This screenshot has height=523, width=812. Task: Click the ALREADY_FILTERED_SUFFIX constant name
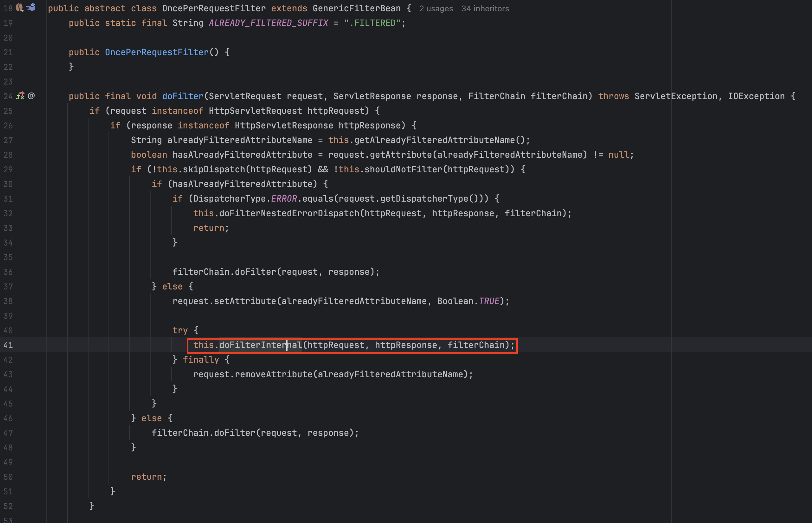(x=268, y=23)
